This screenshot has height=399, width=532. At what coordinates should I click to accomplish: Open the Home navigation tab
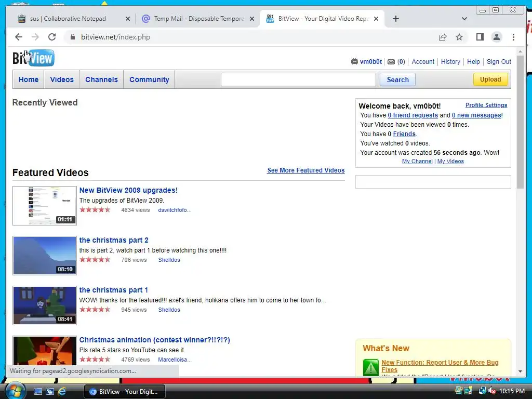(x=29, y=79)
